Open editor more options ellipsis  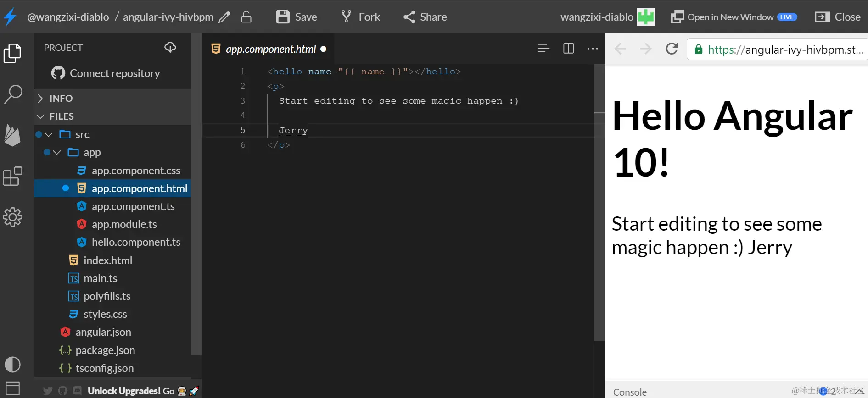[x=593, y=49]
